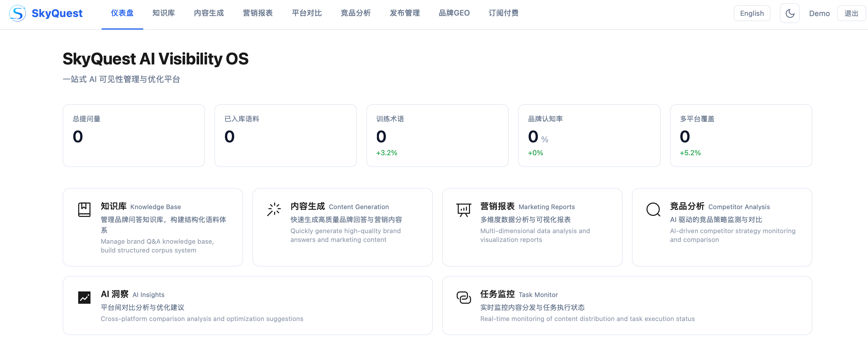
Task: Switch language with the English button
Action: pyautogui.click(x=752, y=13)
